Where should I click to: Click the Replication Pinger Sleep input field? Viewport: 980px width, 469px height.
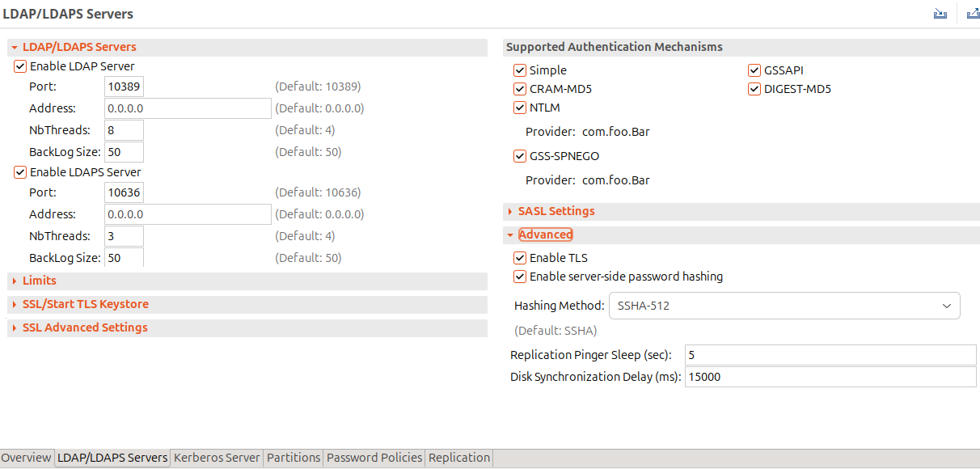coord(830,355)
